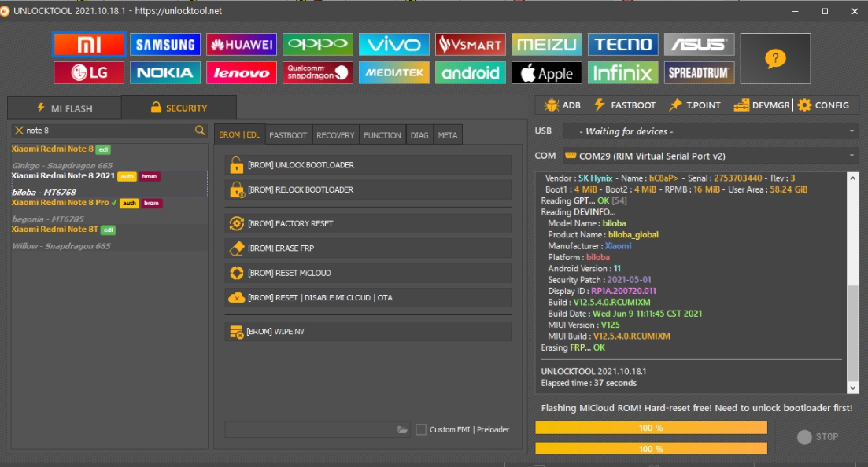Open the Apple brand tile
The width and height of the screenshot is (868, 467).
click(547, 72)
